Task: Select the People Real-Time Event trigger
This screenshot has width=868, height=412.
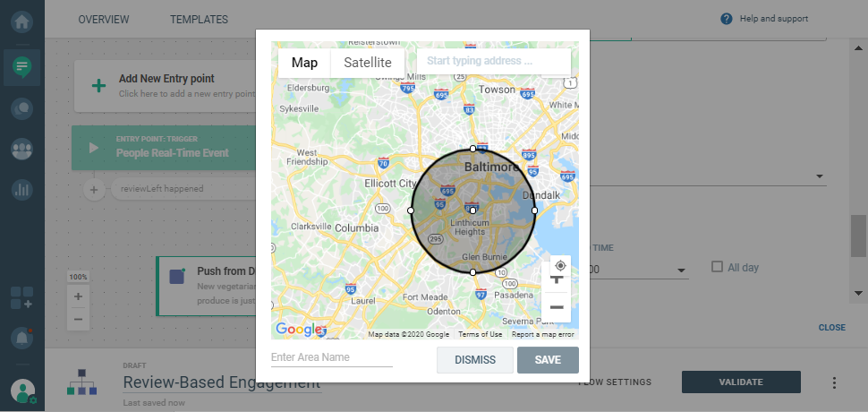Action: (163, 147)
